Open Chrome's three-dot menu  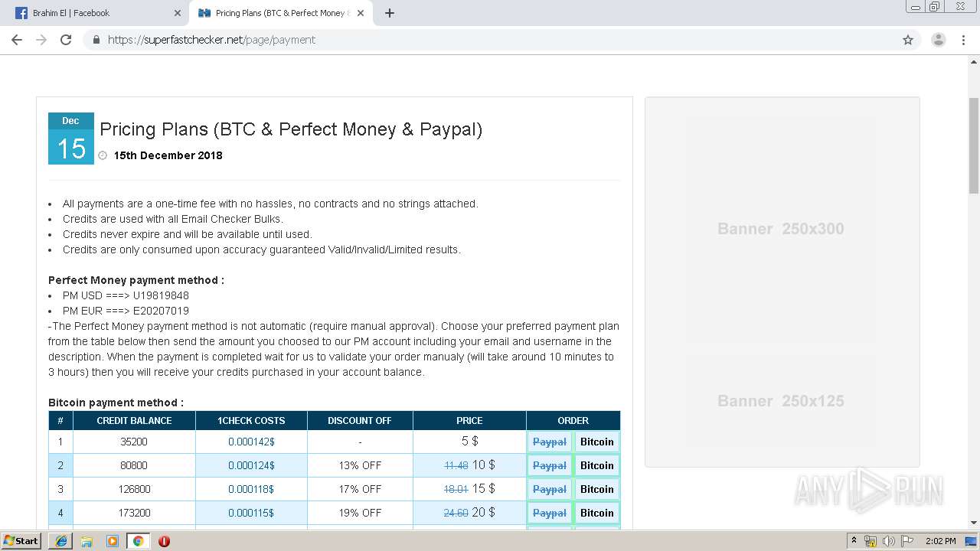[x=963, y=40]
